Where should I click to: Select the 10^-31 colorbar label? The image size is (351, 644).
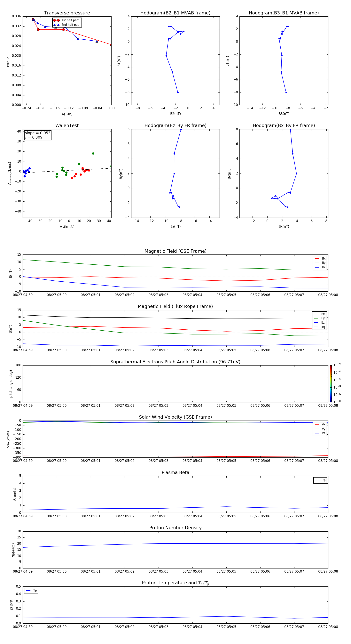pyautogui.click(x=337, y=402)
